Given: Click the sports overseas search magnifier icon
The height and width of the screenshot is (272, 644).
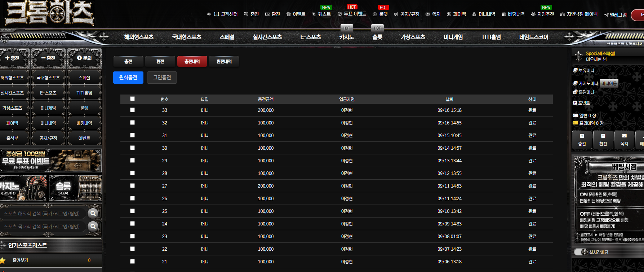Looking at the screenshot, I should coord(93,213).
